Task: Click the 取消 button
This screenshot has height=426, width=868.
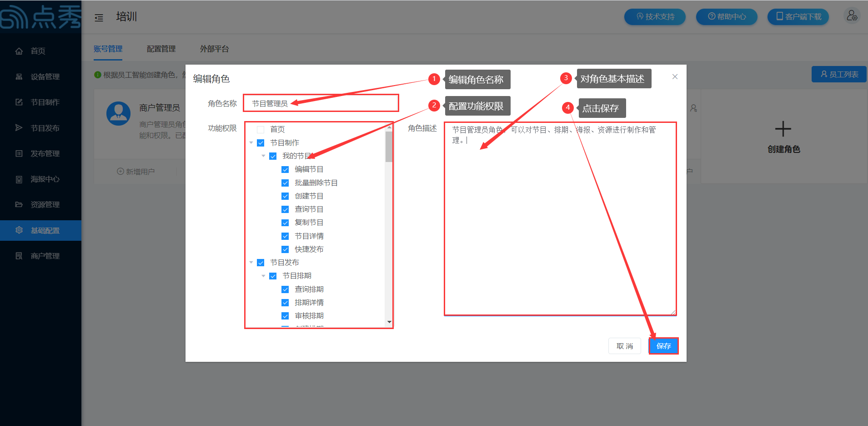Action: pyautogui.click(x=625, y=346)
